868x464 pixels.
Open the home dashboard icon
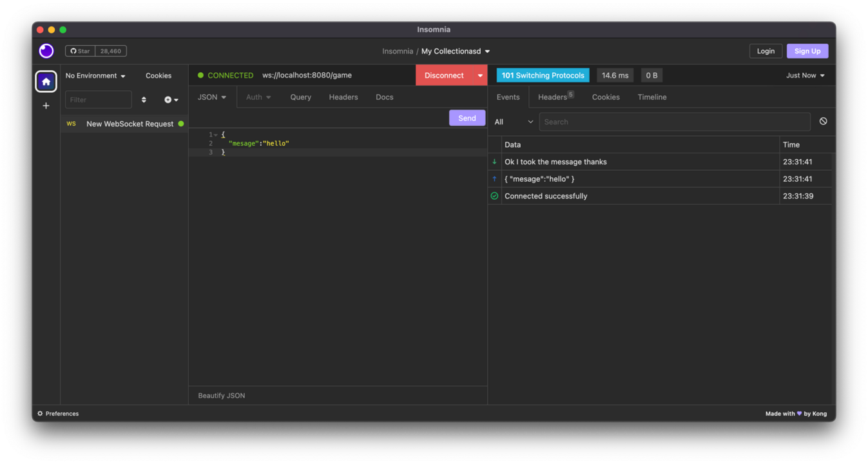46,82
